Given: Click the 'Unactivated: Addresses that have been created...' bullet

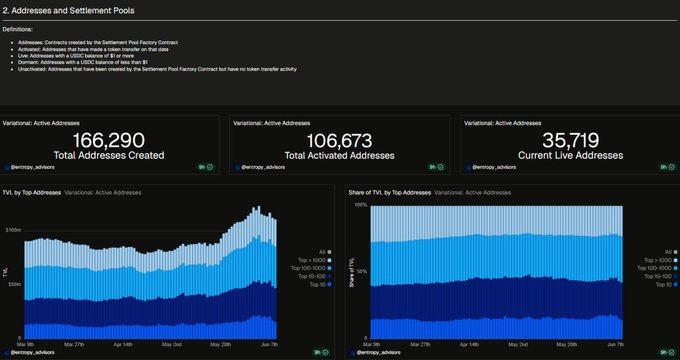Looking at the screenshot, I should pos(157,69).
